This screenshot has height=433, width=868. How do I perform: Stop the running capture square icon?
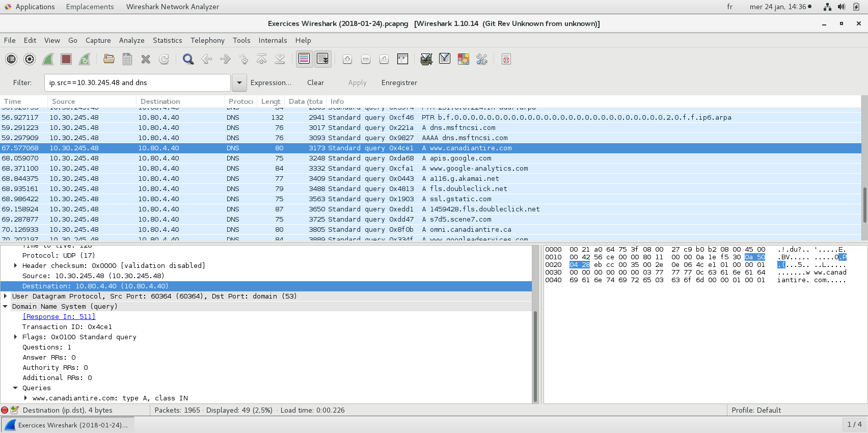pos(66,59)
